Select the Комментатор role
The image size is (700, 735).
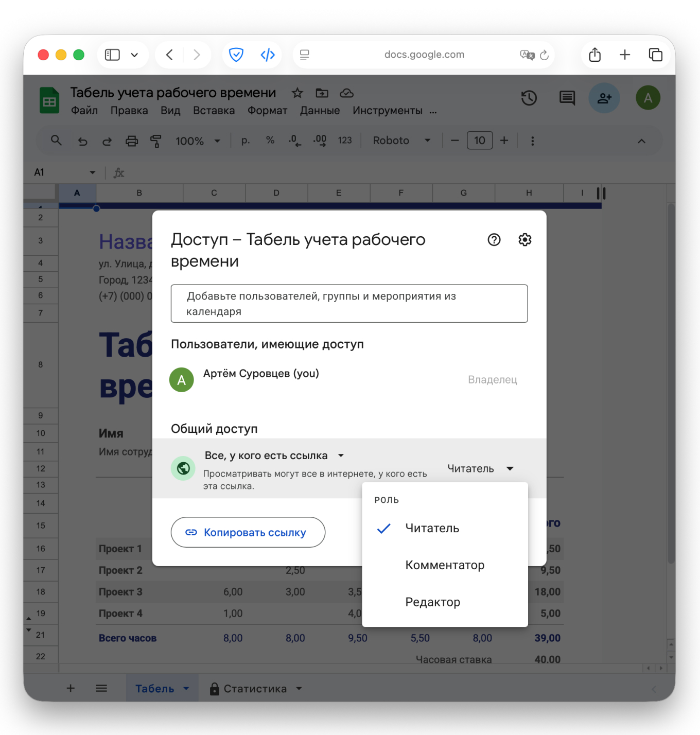click(x=445, y=565)
